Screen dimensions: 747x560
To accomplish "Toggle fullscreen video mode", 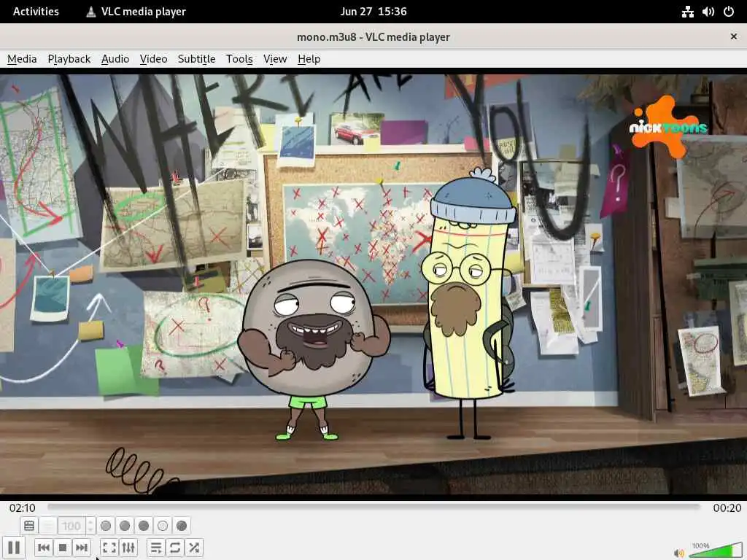I will (109, 548).
